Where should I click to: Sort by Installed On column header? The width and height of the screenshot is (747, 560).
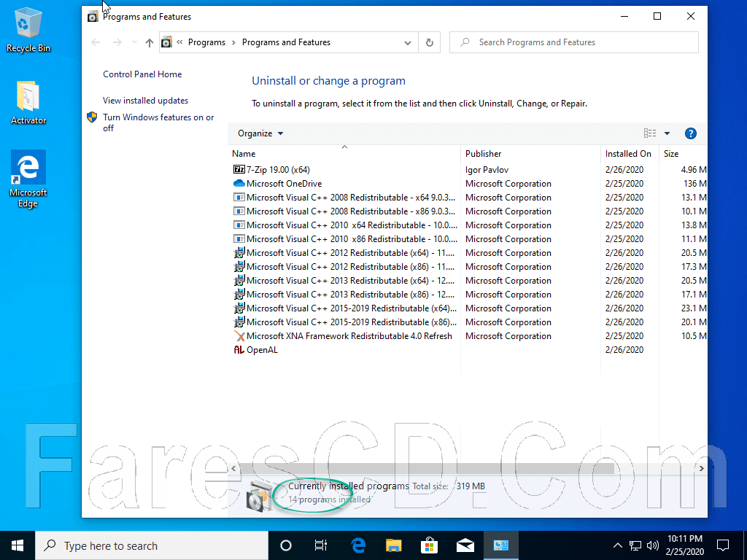tap(630, 153)
